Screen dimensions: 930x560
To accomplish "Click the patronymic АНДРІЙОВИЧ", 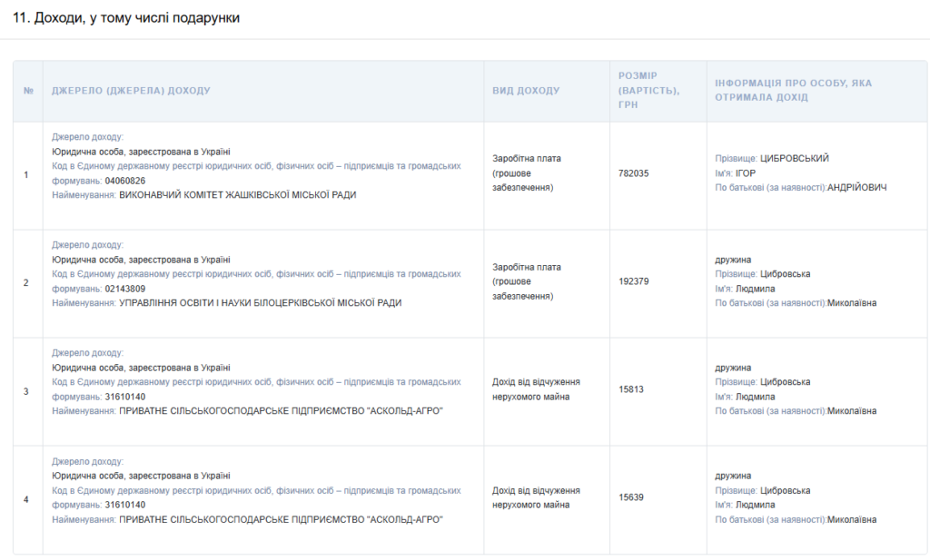I will pos(856,188).
